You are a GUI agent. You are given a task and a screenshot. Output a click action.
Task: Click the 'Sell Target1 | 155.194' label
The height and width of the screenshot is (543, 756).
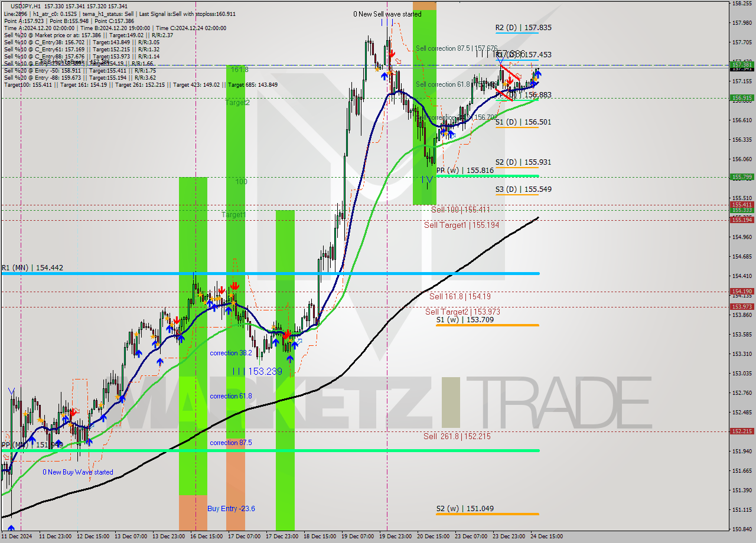coord(461,225)
